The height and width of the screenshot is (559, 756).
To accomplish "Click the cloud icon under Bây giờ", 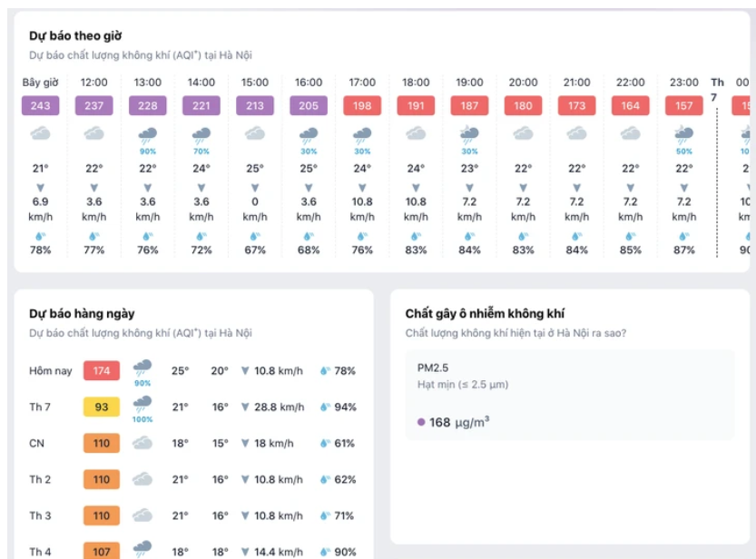I will (40, 134).
